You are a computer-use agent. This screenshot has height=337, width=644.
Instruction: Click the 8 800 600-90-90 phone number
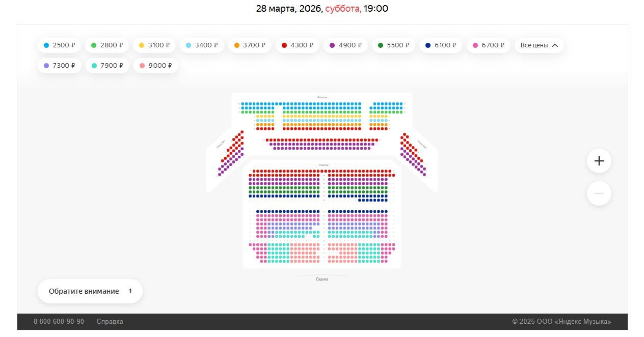(x=59, y=322)
